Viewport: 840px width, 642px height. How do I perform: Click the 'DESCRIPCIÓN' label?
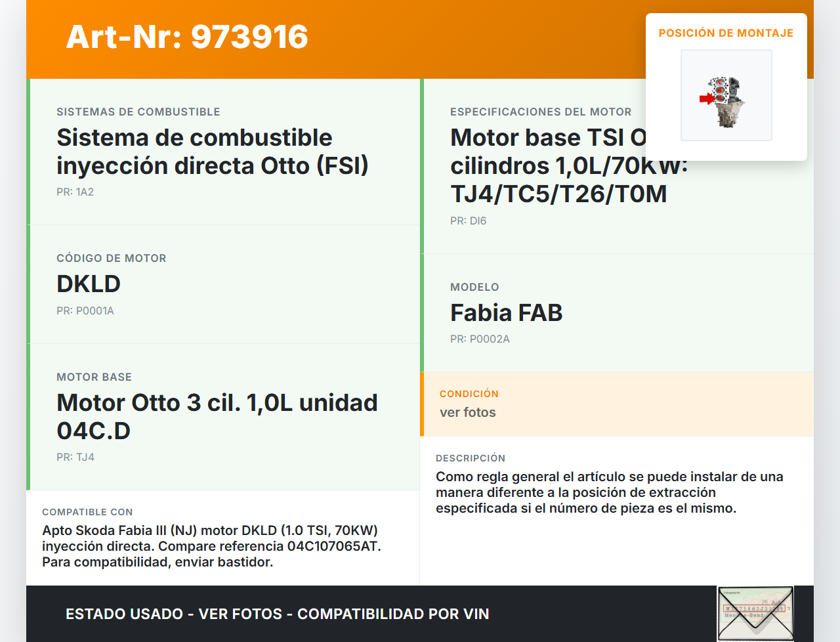471,458
